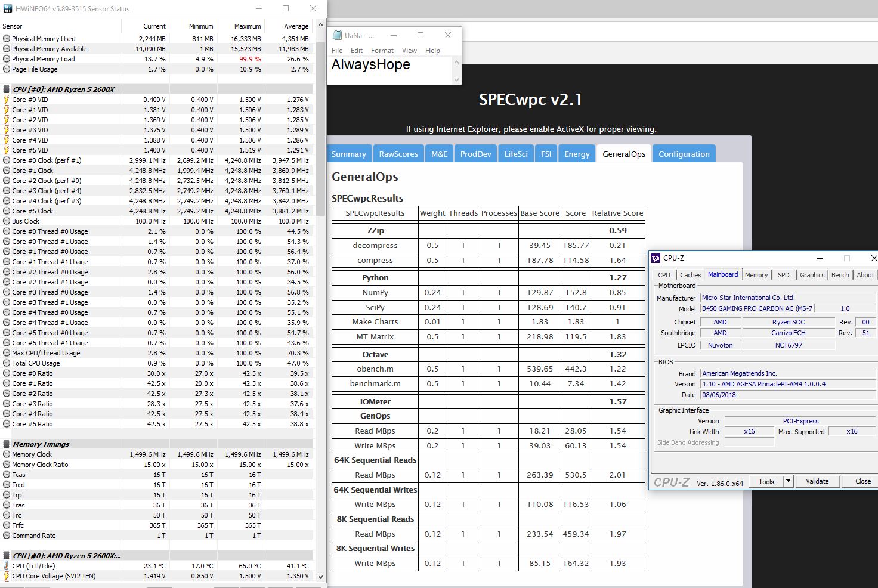Image resolution: width=878 pixels, height=588 pixels.
Task: Open the Graphics tab in CPU-Z
Action: click(812, 275)
